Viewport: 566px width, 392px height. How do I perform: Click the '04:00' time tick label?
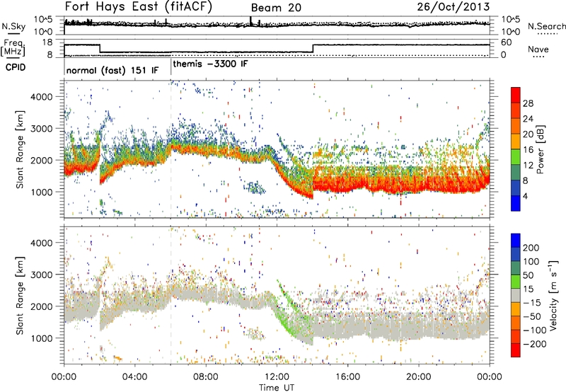point(134,377)
